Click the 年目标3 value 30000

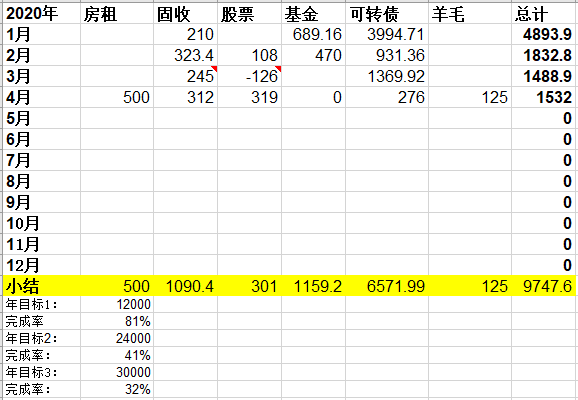click(x=117, y=372)
